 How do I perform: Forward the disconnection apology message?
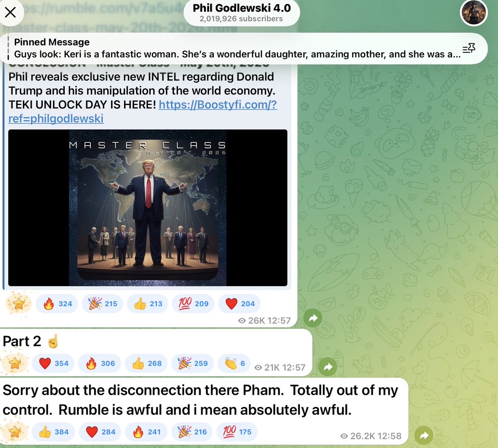point(424,436)
